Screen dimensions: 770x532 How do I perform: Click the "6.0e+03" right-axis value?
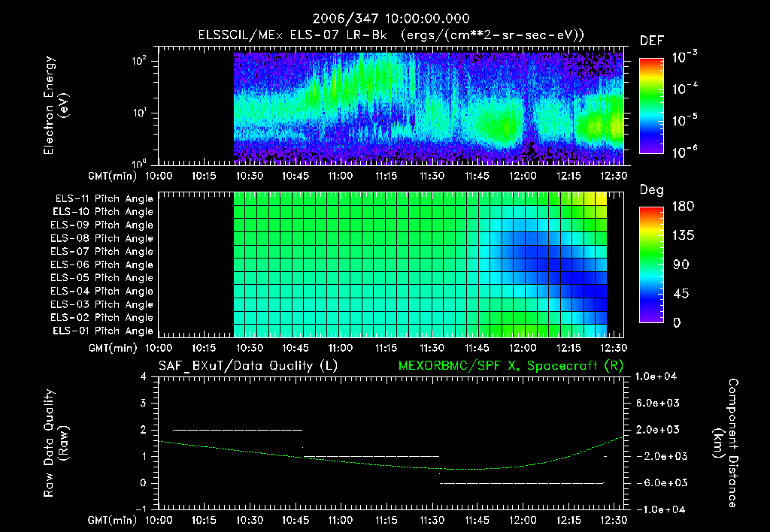(658, 403)
